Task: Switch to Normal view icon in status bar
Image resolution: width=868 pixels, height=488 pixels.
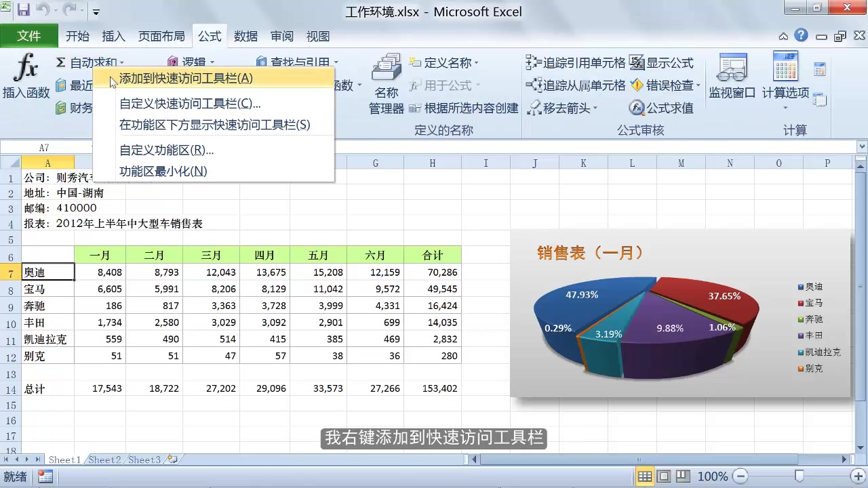Action: point(645,476)
